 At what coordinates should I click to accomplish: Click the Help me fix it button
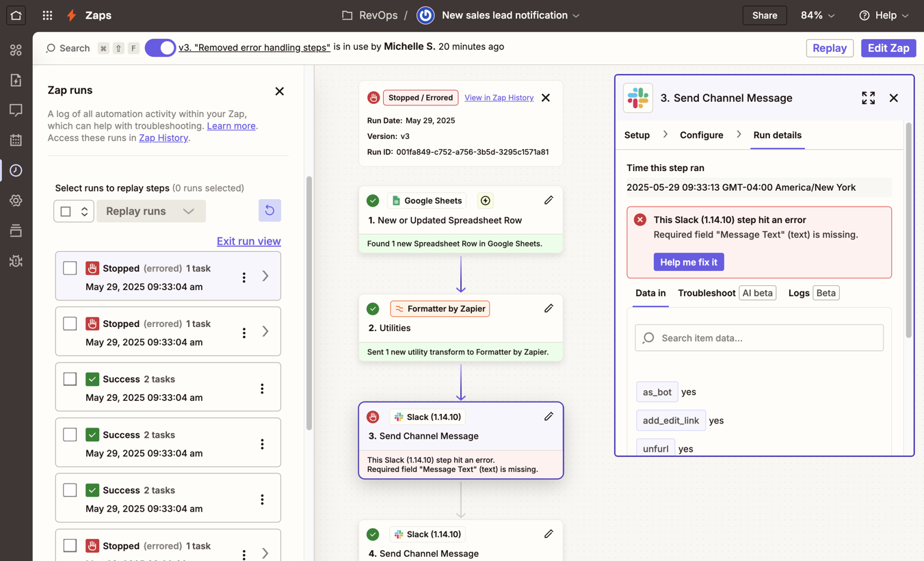tap(688, 262)
